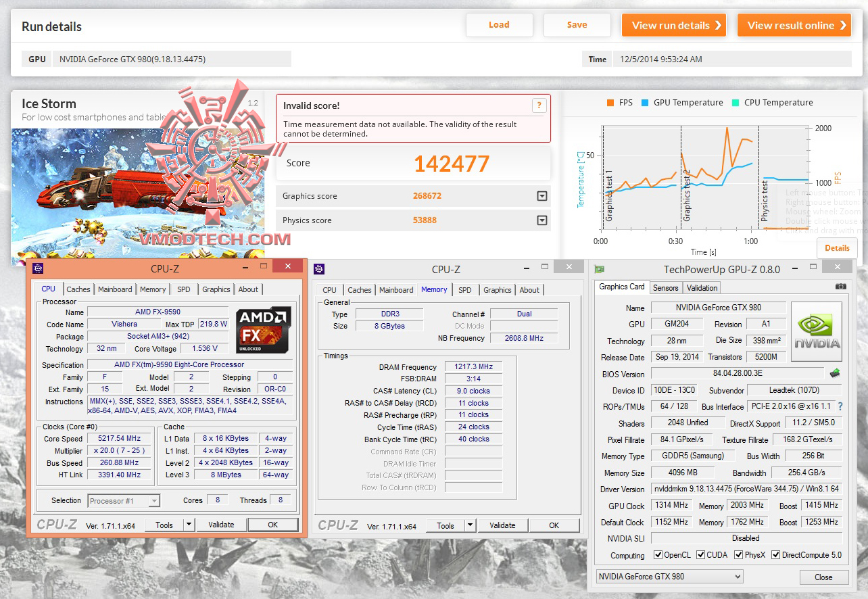The height and width of the screenshot is (599, 868).
Task: Open View run details
Action: click(x=674, y=25)
